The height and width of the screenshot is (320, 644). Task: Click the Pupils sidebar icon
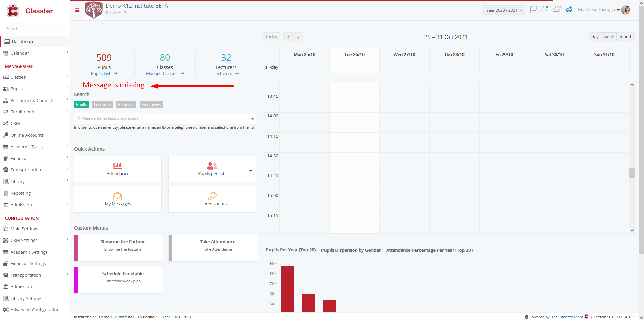tap(6, 89)
